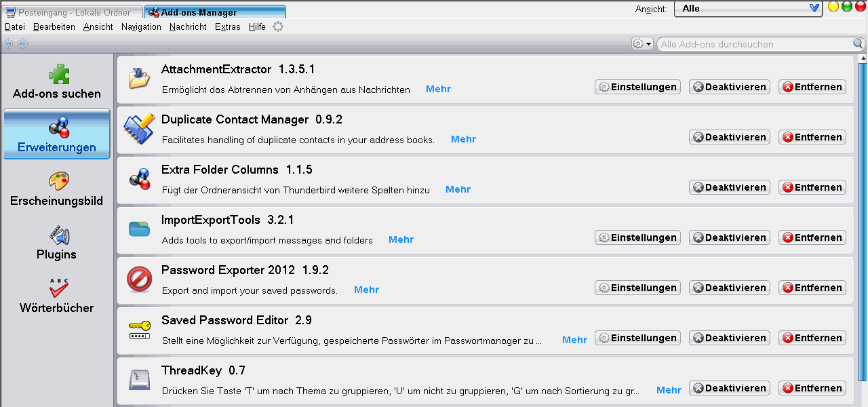
Task: Switch to Posteingang - Lokale Ordner tab
Action: coord(72,12)
